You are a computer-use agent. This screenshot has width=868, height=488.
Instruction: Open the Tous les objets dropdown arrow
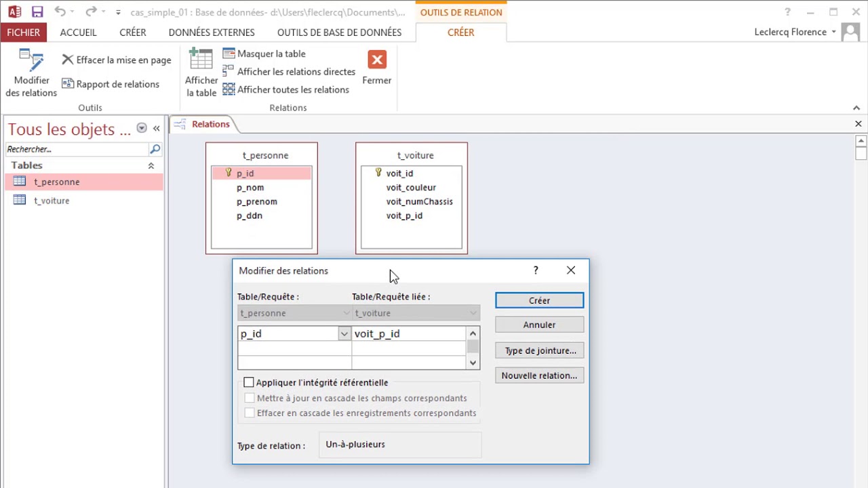click(x=142, y=128)
